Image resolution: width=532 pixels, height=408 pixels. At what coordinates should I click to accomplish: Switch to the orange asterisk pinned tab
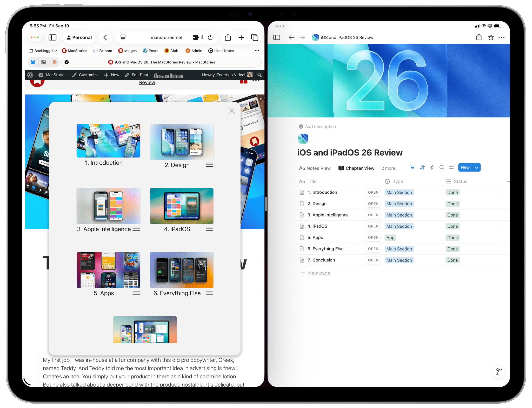coord(54,62)
